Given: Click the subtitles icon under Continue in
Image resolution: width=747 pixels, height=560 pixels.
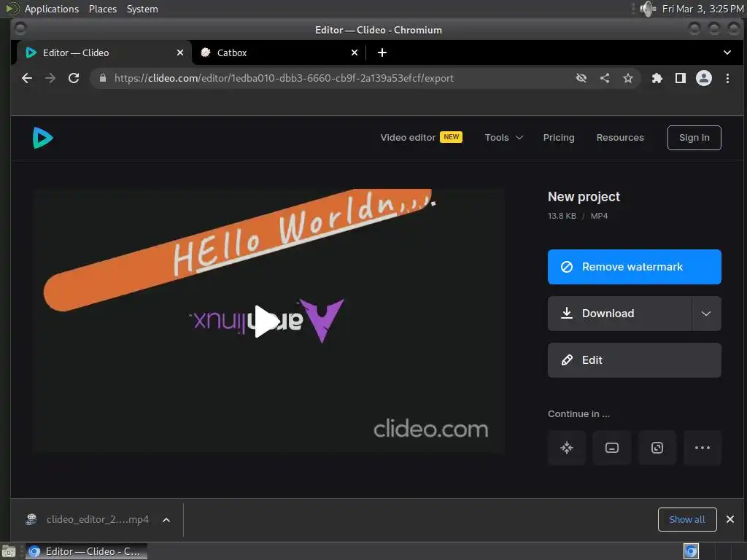Looking at the screenshot, I should tap(612, 448).
